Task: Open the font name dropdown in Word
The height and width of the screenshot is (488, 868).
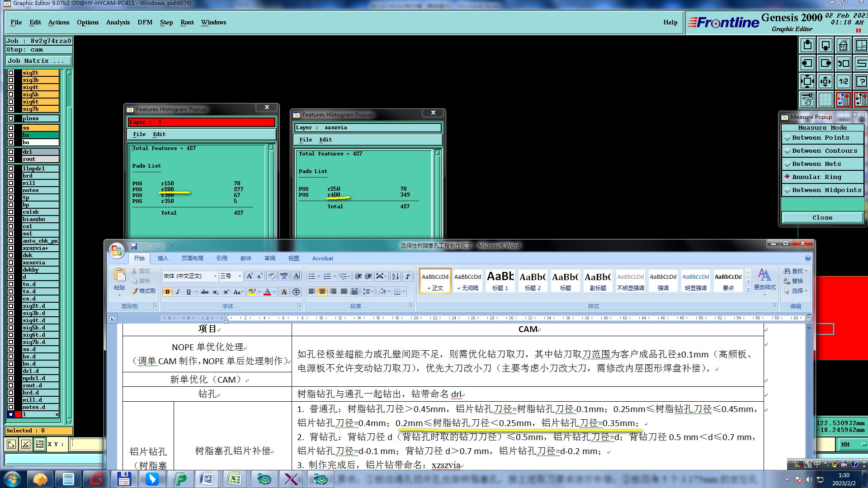Action: (215, 276)
